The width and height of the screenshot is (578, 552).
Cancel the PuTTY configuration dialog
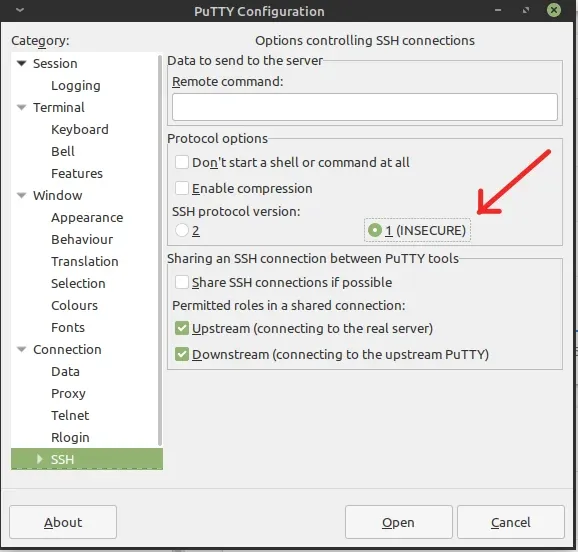tap(511, 522)
